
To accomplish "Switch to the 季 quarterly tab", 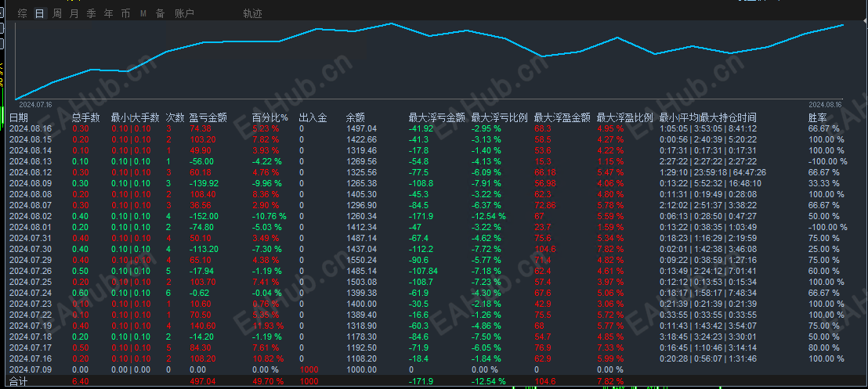I will point(92,14).
